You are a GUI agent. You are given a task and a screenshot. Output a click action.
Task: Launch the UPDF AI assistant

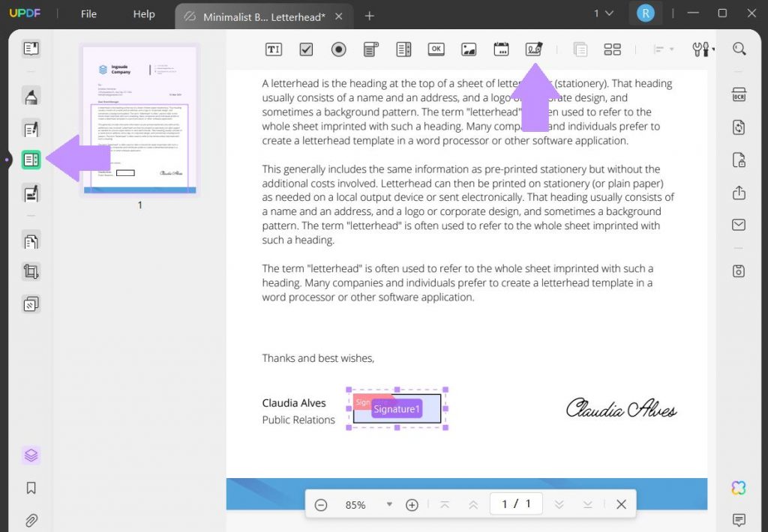(738, 488)
